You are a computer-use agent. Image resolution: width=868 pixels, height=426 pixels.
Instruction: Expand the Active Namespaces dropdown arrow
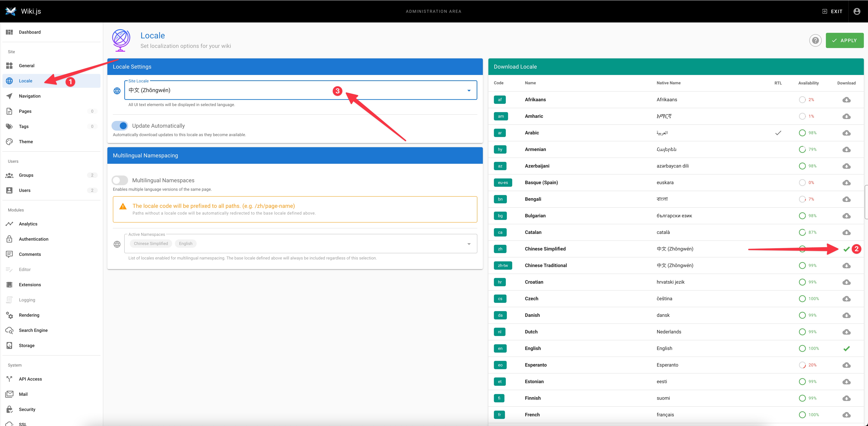(469, 244)
